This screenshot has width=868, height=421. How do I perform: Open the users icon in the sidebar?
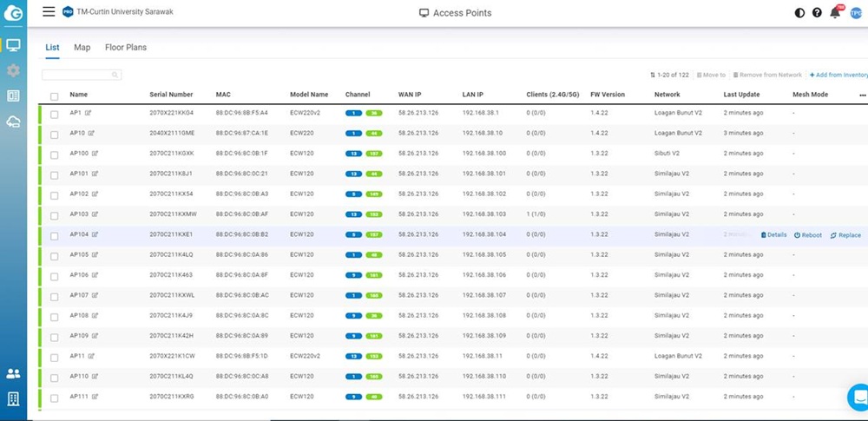click(x=13, y=373)
